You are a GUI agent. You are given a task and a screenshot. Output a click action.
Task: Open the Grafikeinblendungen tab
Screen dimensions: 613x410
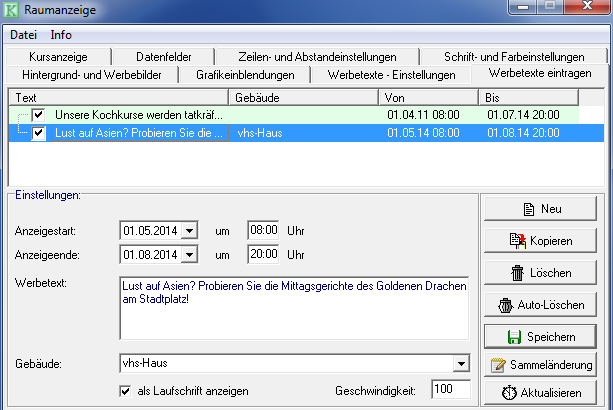pos(245,75)
